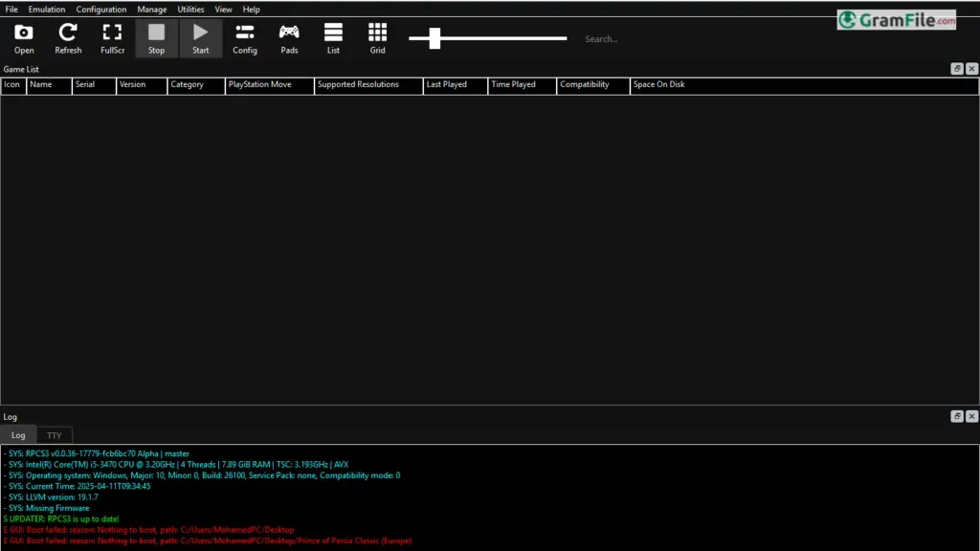Adjust the icon size slider handle
The height and width of the screenshot is (551, 980).
click(434, 38)
